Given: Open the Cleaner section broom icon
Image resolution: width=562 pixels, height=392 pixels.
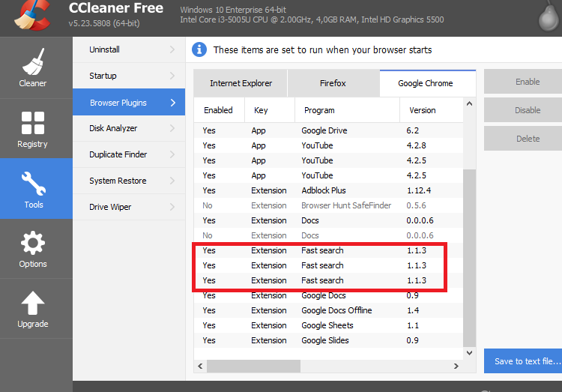Looking at the screenshot, I should point(32,63).
